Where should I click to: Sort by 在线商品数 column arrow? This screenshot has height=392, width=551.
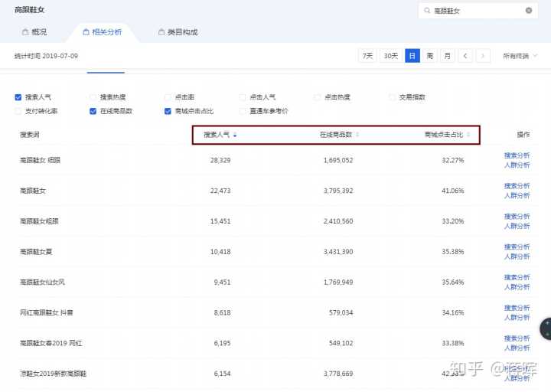click(357, 135)
